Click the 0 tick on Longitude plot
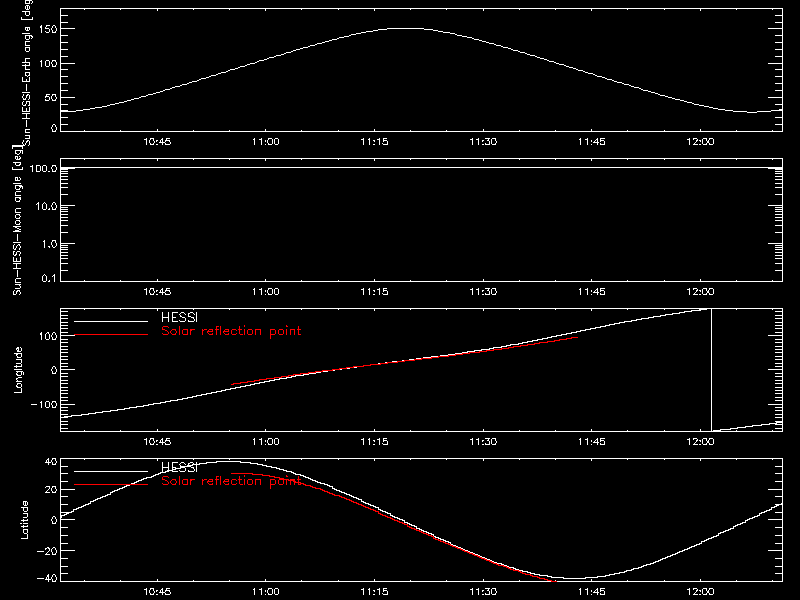 click(54, 370)
